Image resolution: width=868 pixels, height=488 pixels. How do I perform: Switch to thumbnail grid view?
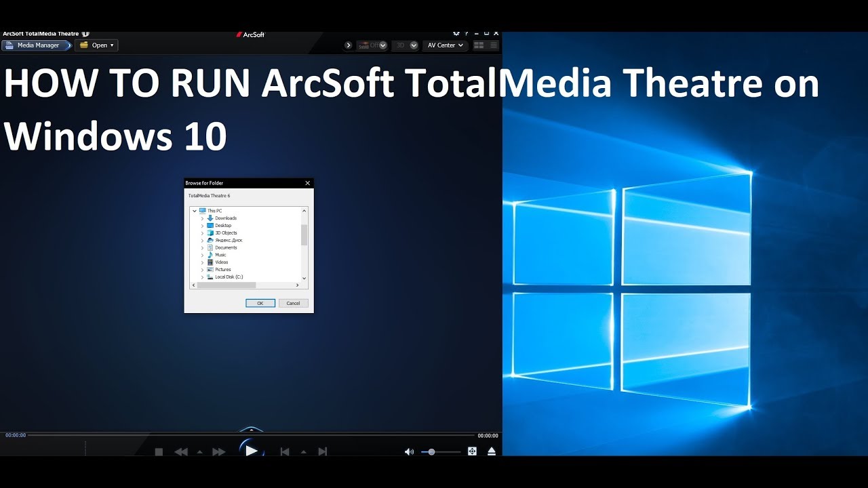coord(479,45)
